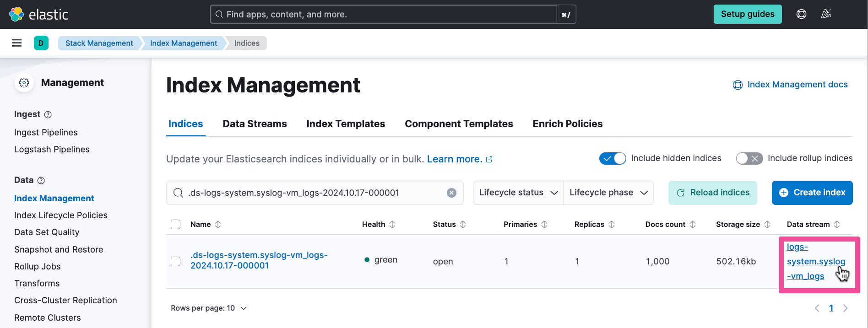The width and height of the screenshot is (868, 328).
Task: Select page 1 in pagination
Action: point(831,308)
